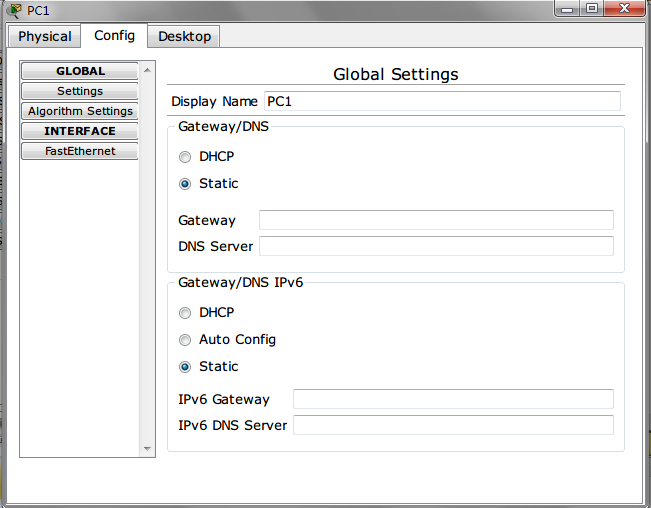This screenshot has width=651, height=508.
Task: Select the Config tab
Action: pyautogui.click(x=114, y=36)
